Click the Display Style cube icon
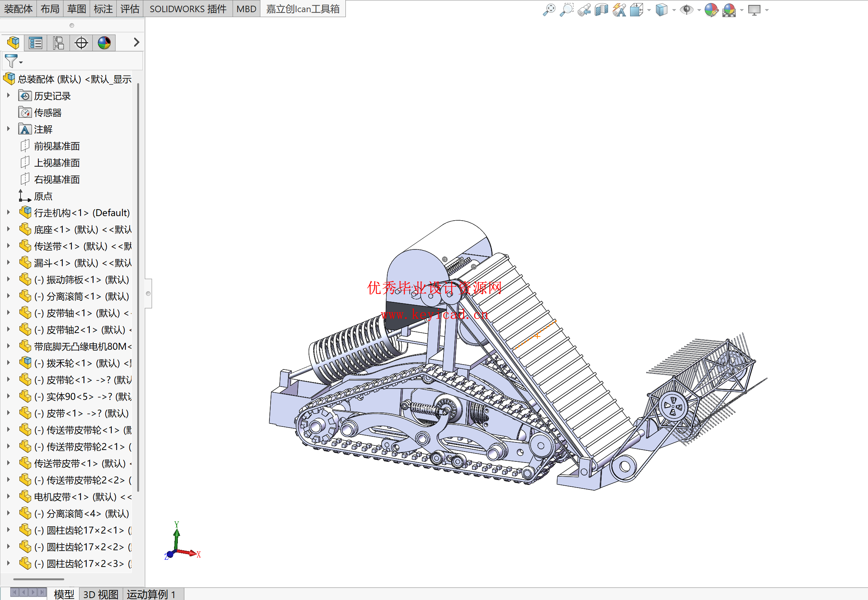The image size is (868, 600). click(662, 10)
